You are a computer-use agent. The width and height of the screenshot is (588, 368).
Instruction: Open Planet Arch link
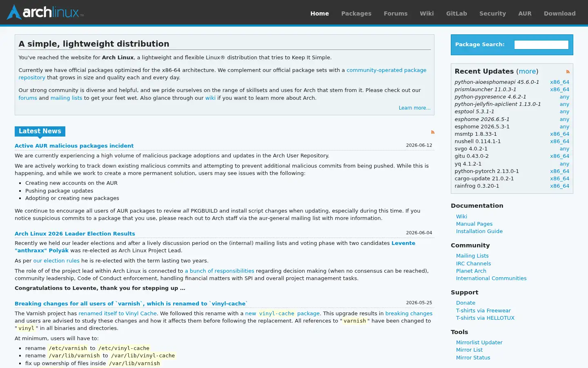pyautogui.click(x=471, y=271)
